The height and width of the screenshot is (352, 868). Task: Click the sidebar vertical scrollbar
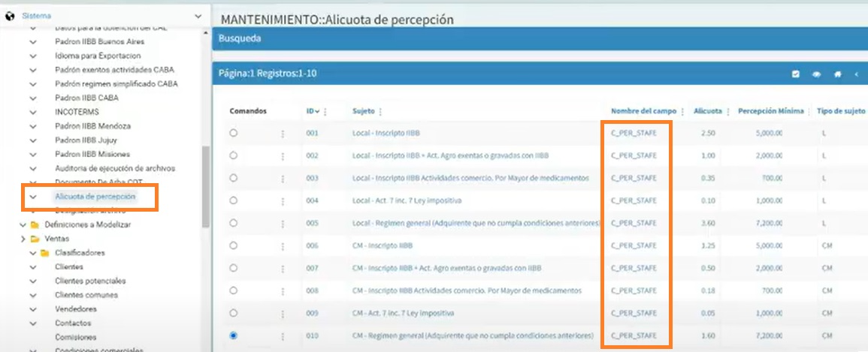coord(206,187)
